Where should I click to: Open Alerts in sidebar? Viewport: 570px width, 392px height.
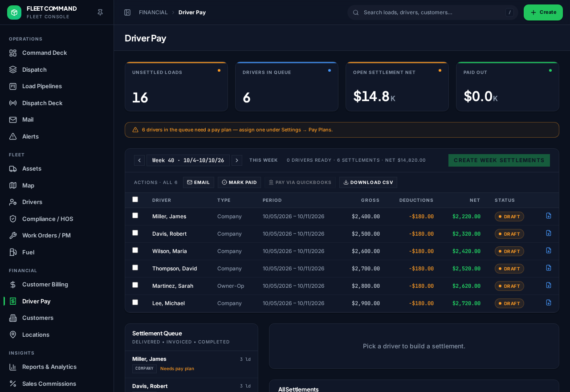(57, 136)
